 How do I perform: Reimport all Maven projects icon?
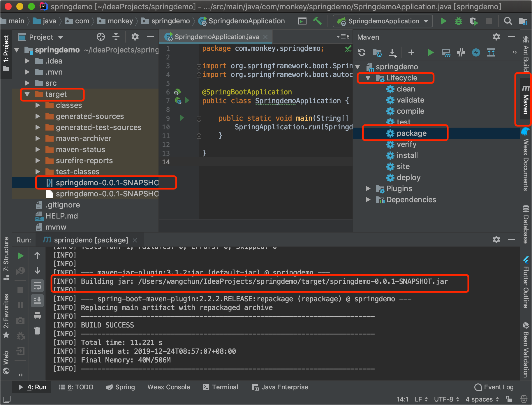[x=362, y=52]
